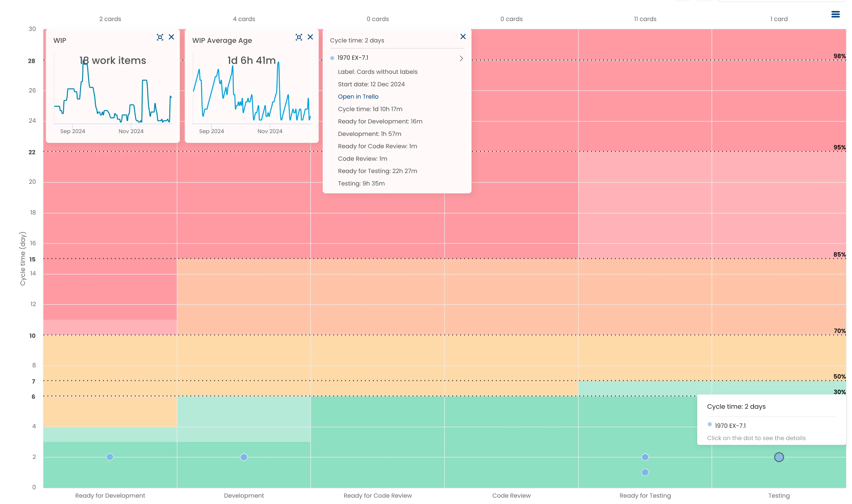Click the 'Code Review' axis label
The height and width of the screenshot is (504, 852).
tap(511, 496)
